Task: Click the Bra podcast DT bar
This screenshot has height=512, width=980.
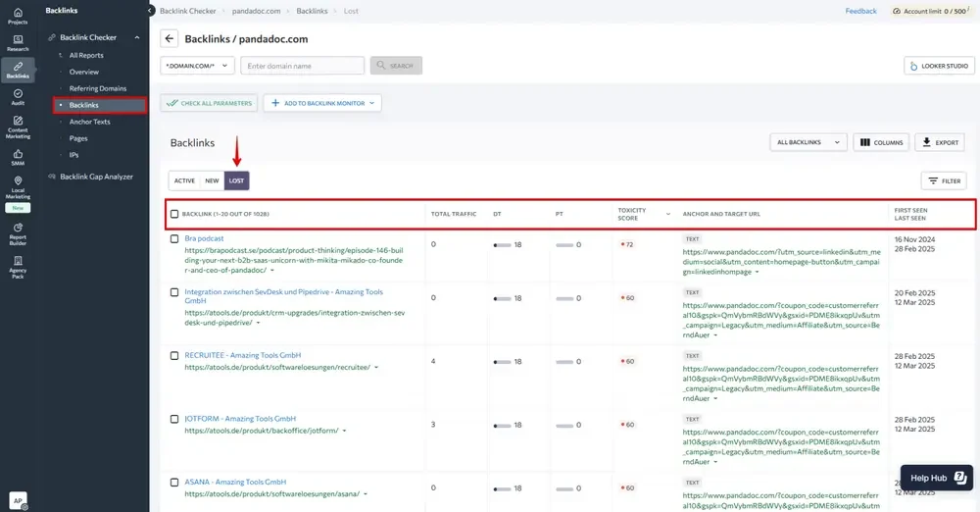Action: tap(502, 245)
